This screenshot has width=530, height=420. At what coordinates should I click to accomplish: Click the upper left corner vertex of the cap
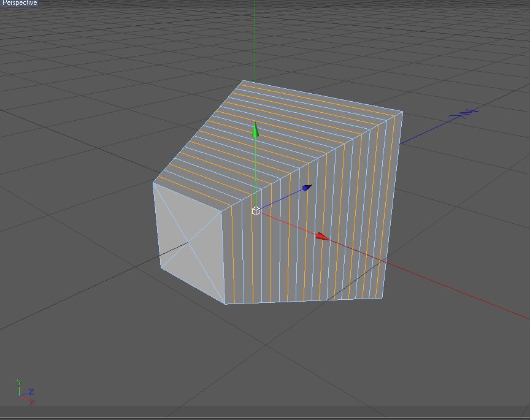[153, 183]
